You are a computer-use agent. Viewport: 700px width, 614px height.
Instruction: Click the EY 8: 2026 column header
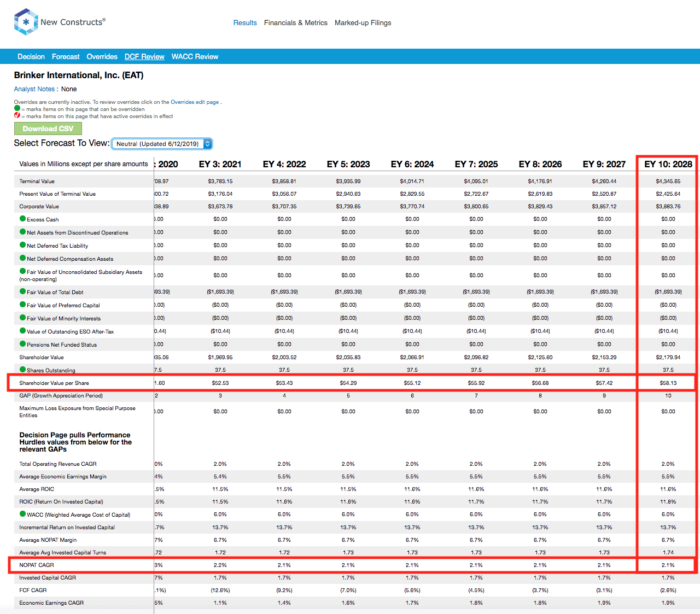[x=540, y=164]
